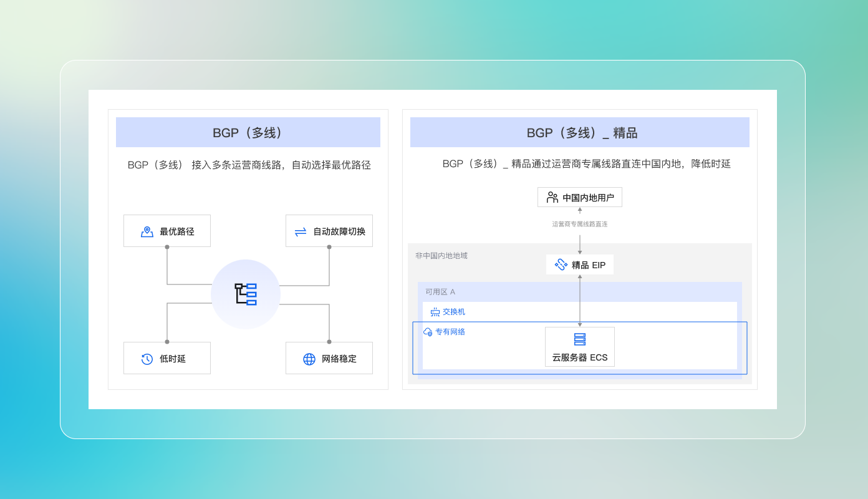Click the cloud icon beside 专有网络
Viewport: 868px width, 499px height.
point(428,332)
